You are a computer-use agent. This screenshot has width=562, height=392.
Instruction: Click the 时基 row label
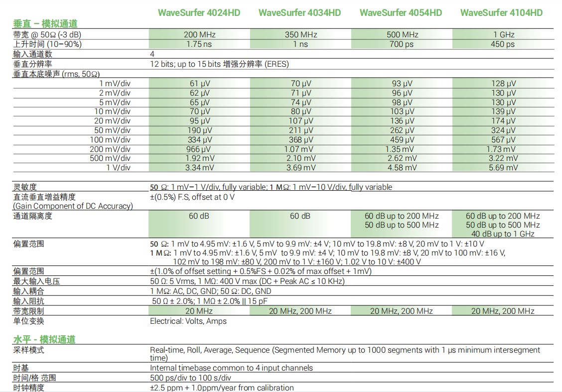(x=21, y=368)
